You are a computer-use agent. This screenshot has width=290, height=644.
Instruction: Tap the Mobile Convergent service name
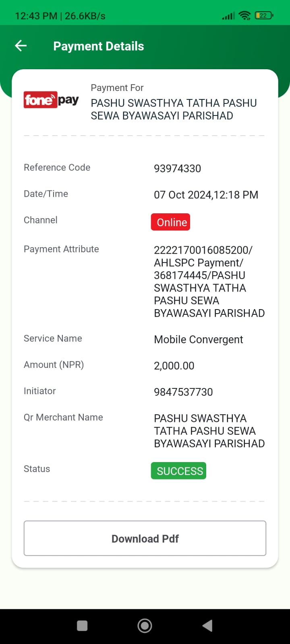pyautogui.click(x=199, y=340)
